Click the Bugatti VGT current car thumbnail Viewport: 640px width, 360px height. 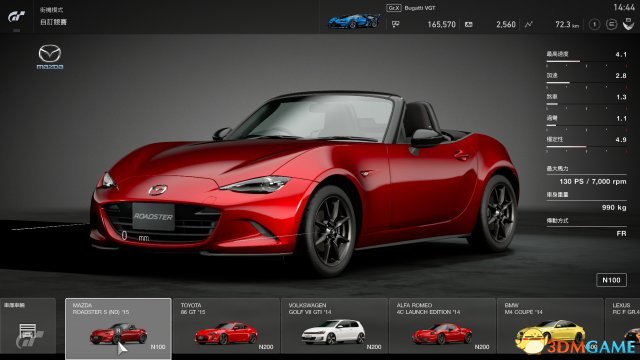point(353,21)
